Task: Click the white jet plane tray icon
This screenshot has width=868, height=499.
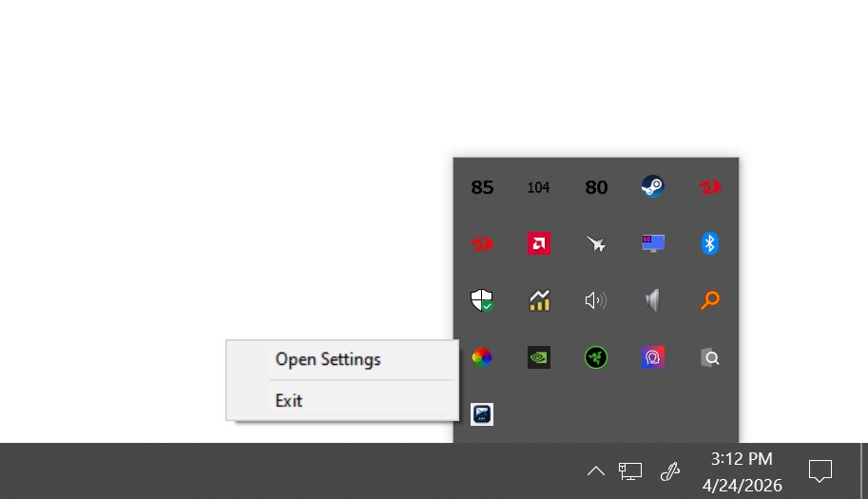Action: pyautogui.click(x=596, y=243)
